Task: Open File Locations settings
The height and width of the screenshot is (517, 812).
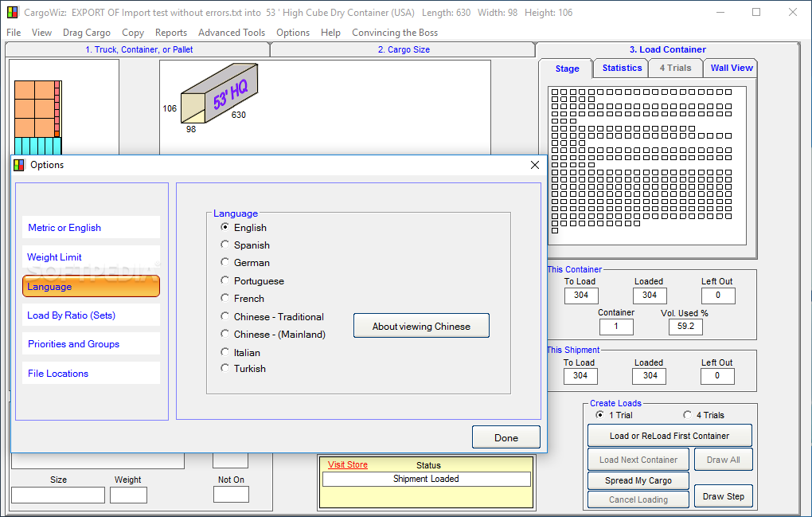Action: point(91,373)
